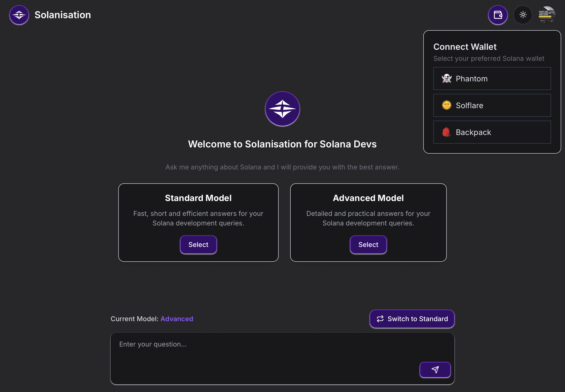Click the purple Advanced model label
Screen dimensions: 565x392
[177, 319]
